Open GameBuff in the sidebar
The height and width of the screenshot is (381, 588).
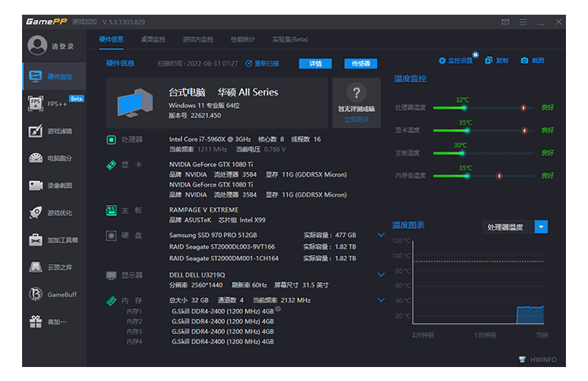[54, 294]
